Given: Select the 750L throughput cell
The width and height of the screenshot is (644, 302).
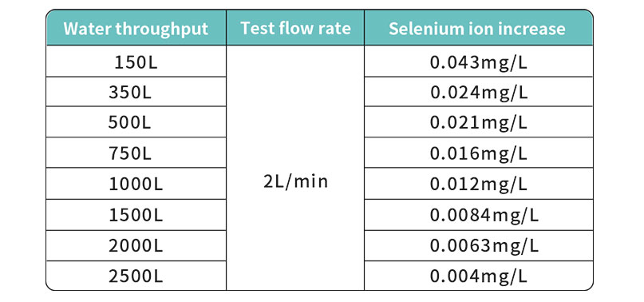Looking at the screenshot, I should [x=136, y=153].
